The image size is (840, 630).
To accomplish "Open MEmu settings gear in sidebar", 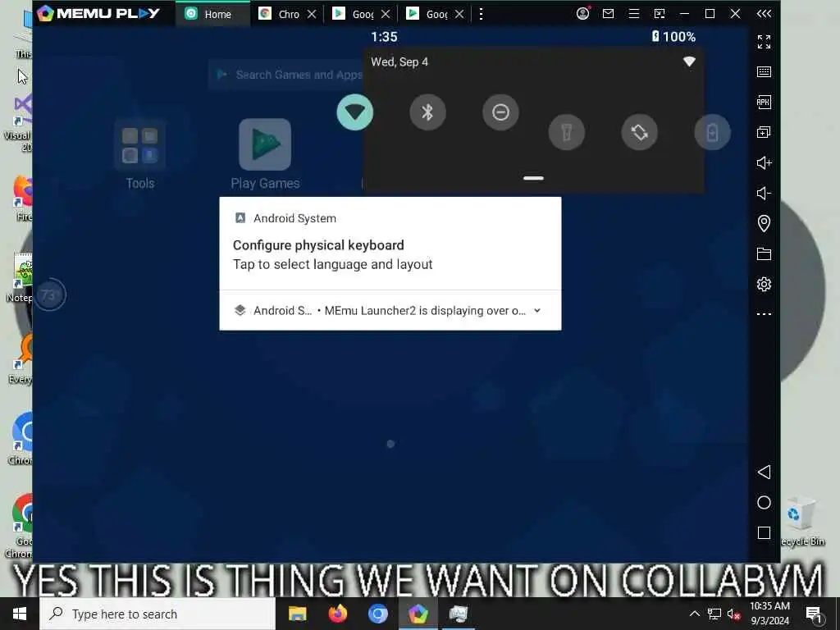I will (764, 284).
